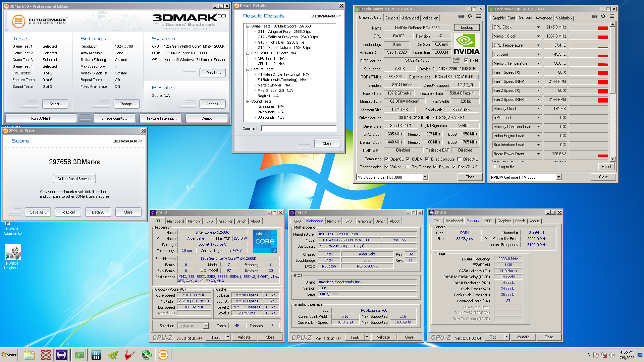Click the volume speaker tray icon
Screen dimensions: 644x362
[612, 355]
